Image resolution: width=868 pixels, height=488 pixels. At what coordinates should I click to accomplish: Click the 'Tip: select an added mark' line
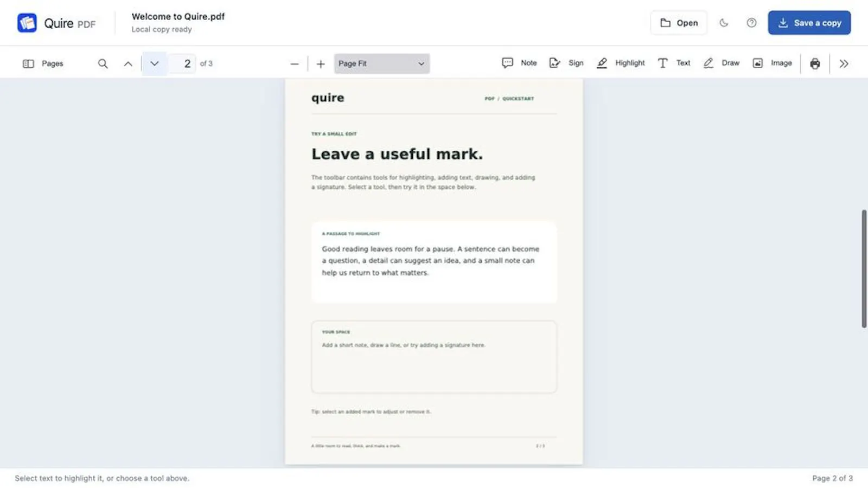pyautogui.click(x=371, y=412)
